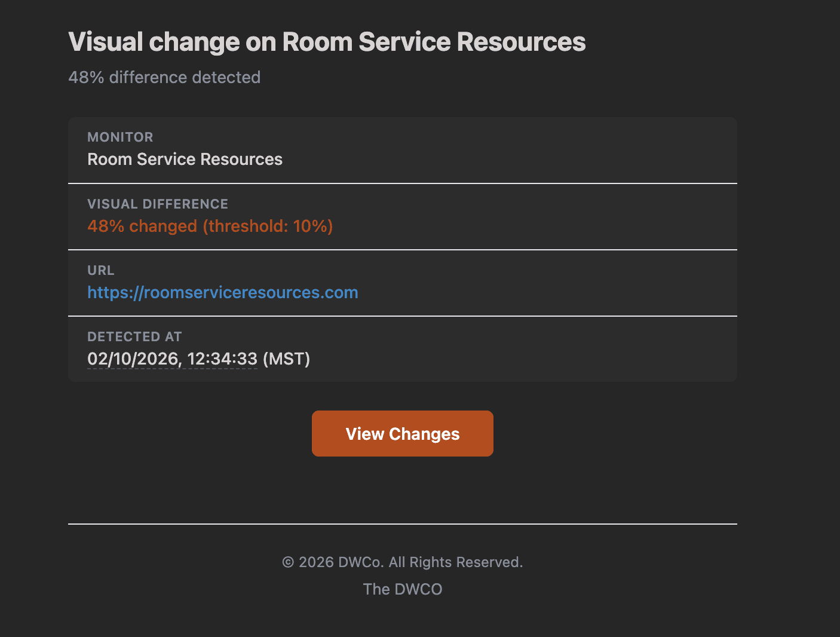
Task: Click the URL section label
Action: tap(100, 270)
